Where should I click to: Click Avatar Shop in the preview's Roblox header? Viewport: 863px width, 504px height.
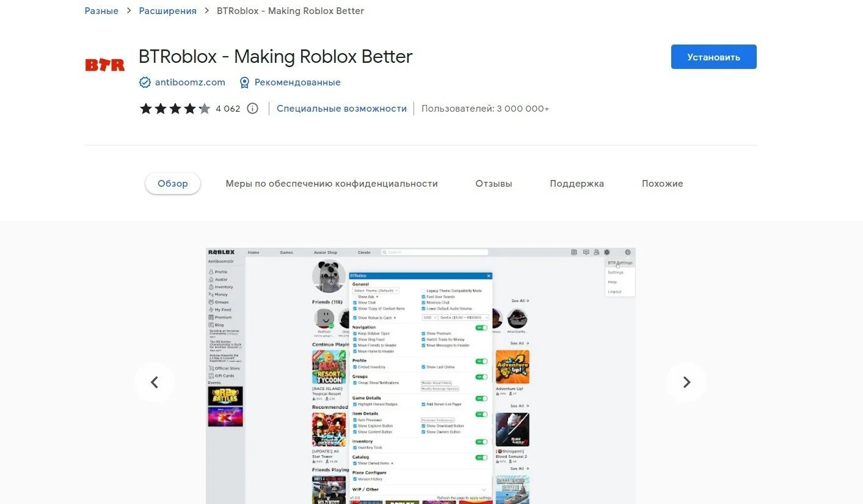(326, 252)
